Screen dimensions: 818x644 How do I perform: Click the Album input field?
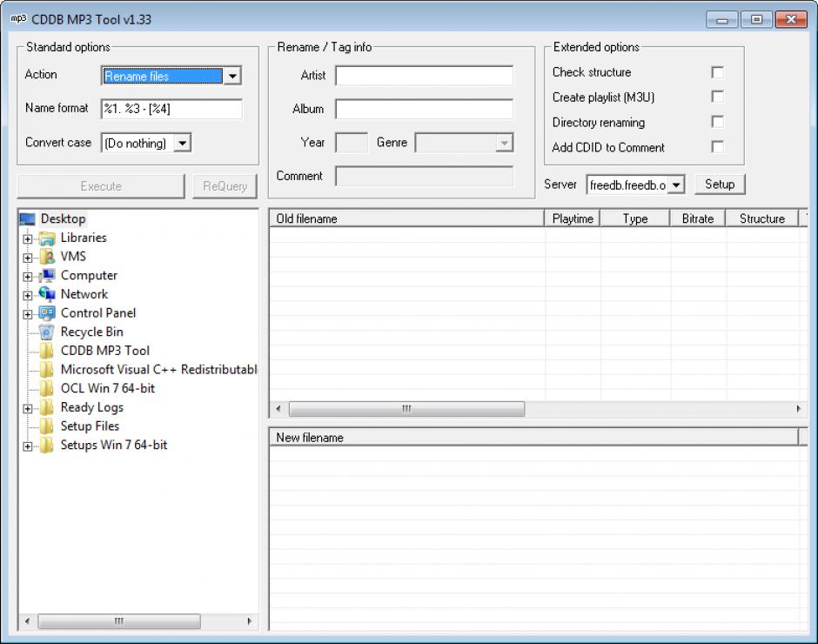[424, 109]
